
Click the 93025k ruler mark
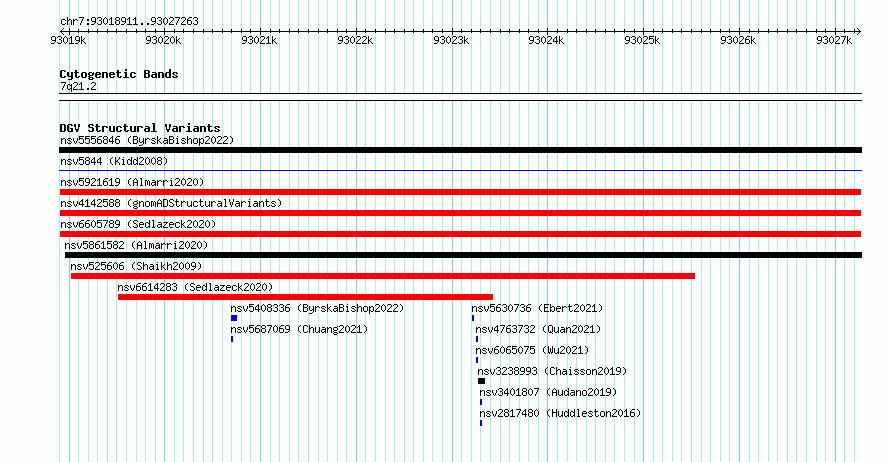pyautogui.click(x=643, y=40)
